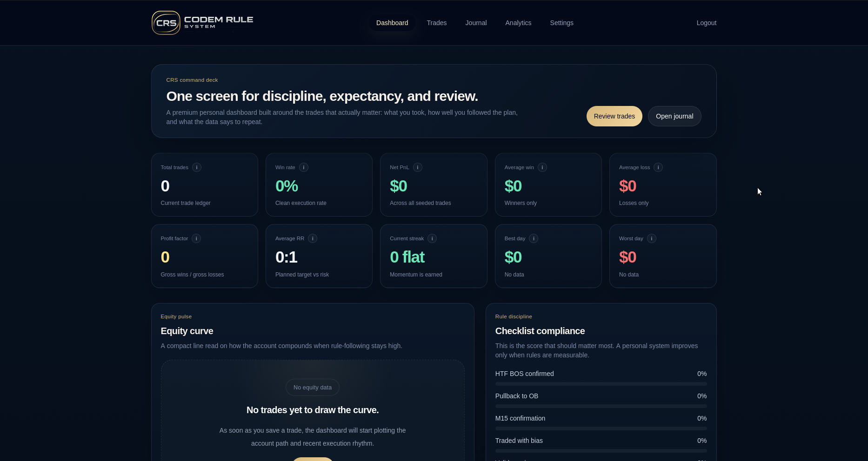Screen dimensions: 868x461
Task: Open the Journal navigation tab
Action: coord(476,23)
